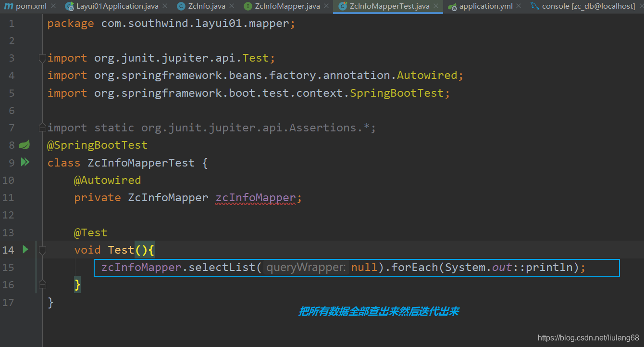
Task: Click the private keyword on line 11
Action: [x=98, y=197]
